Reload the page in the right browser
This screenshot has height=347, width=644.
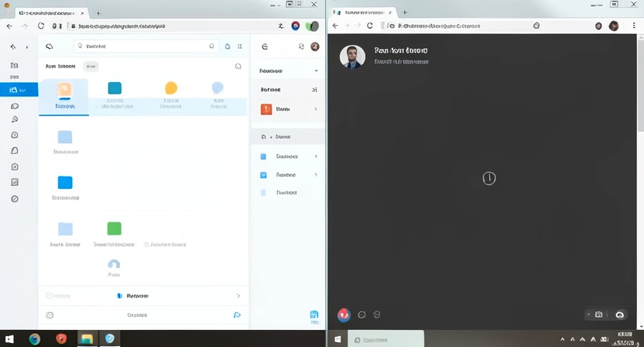[370, 26]
